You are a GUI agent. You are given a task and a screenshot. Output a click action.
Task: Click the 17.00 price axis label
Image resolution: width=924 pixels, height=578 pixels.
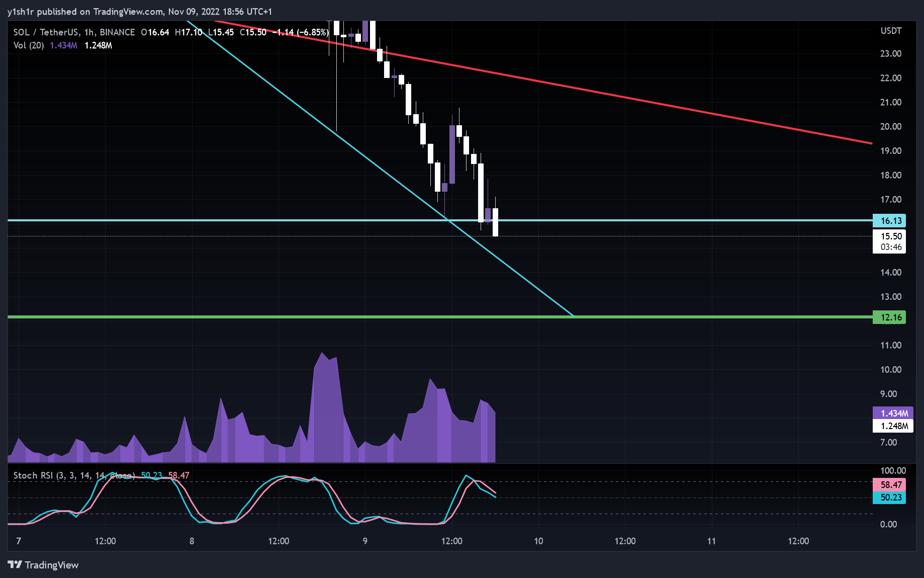click(x=891, y=199)
